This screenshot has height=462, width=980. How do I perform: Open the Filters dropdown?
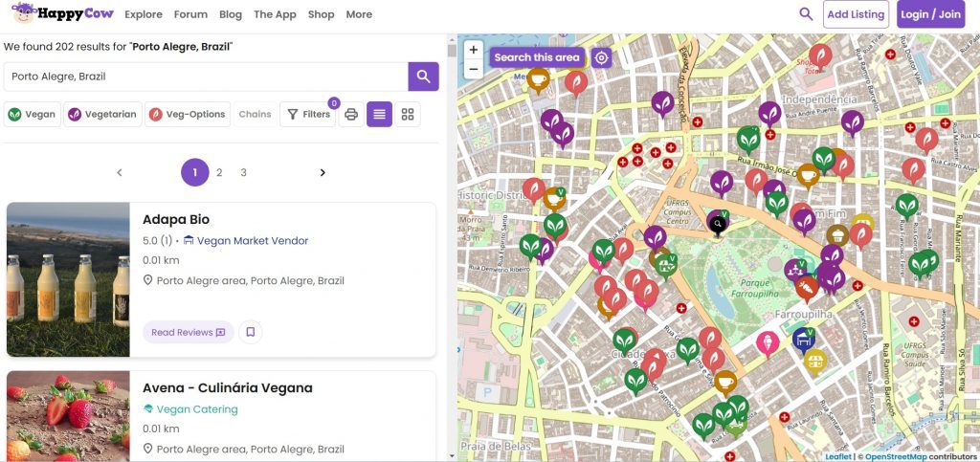tap(309, 114)
